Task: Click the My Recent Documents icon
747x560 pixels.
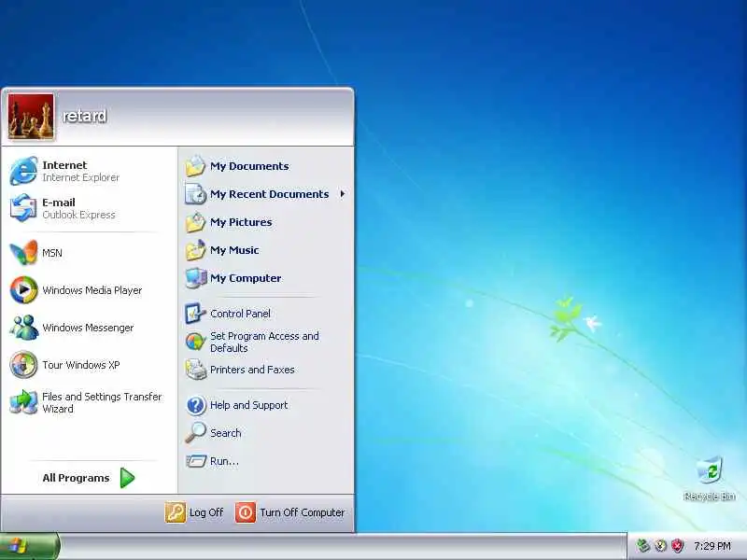Action: pos(195,194)
